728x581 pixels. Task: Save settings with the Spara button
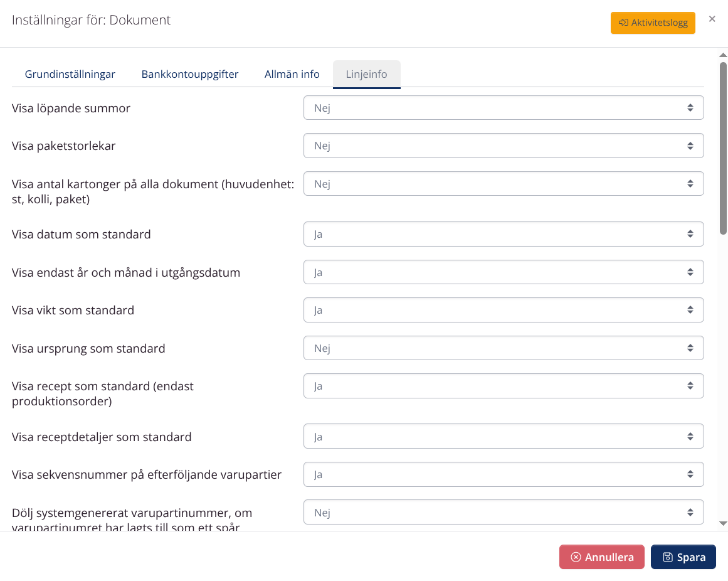click(683, 557)
